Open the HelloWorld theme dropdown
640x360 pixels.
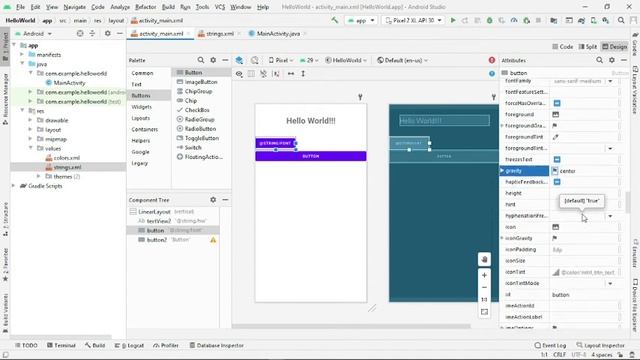(x=346, y=60)
